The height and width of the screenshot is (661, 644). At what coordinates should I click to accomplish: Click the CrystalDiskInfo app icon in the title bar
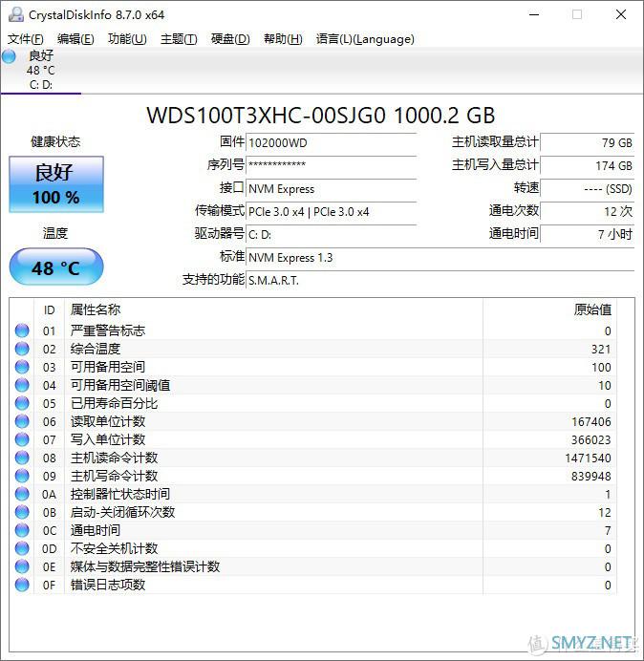point(16,14)
